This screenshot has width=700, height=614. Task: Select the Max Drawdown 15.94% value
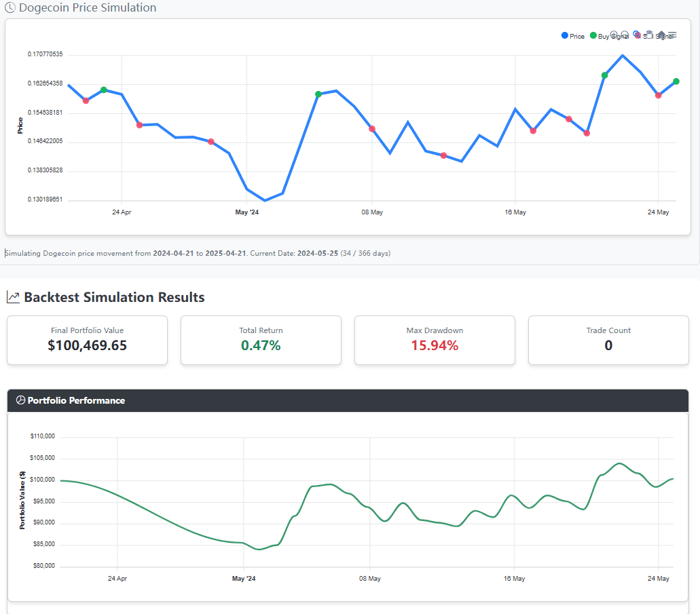(435, 345)
